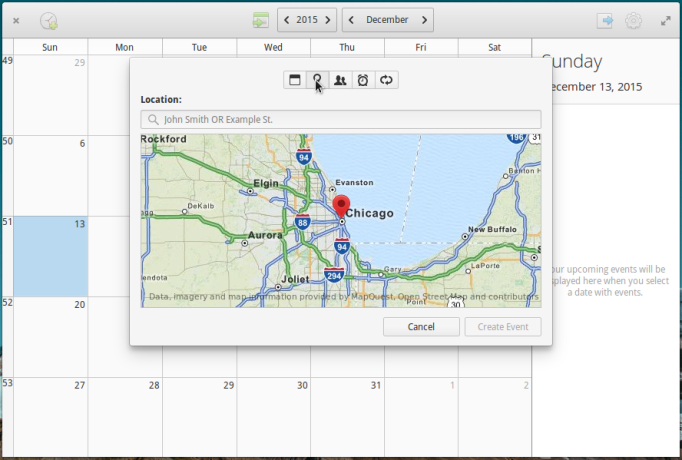The image size is (682, 460).
Task: Click the I-294 highway shield
Action: [x=334, y=275]
